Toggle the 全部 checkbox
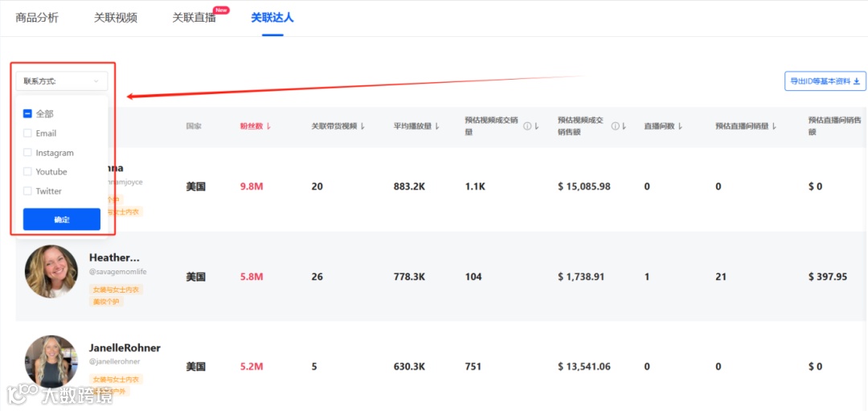This screenshot has height=411, width=868. [x=27, y=113]
